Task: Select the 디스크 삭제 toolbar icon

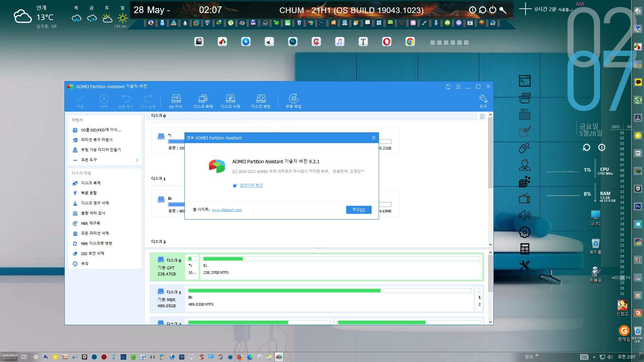Action: pos(230,101)
